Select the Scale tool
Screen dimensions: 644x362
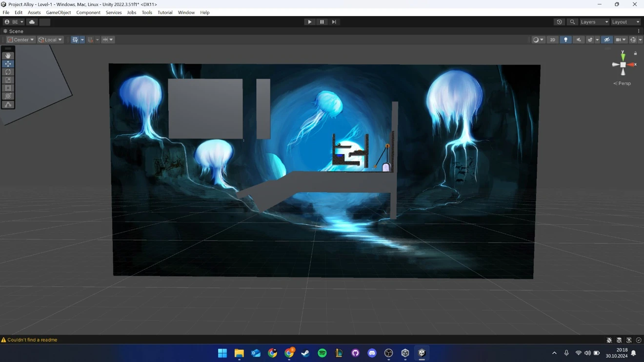8,80
